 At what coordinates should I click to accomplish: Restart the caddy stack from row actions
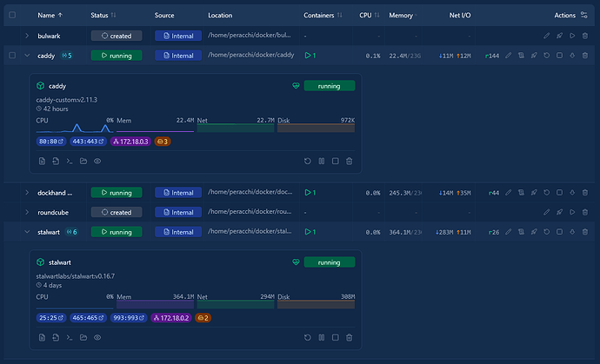546,56
